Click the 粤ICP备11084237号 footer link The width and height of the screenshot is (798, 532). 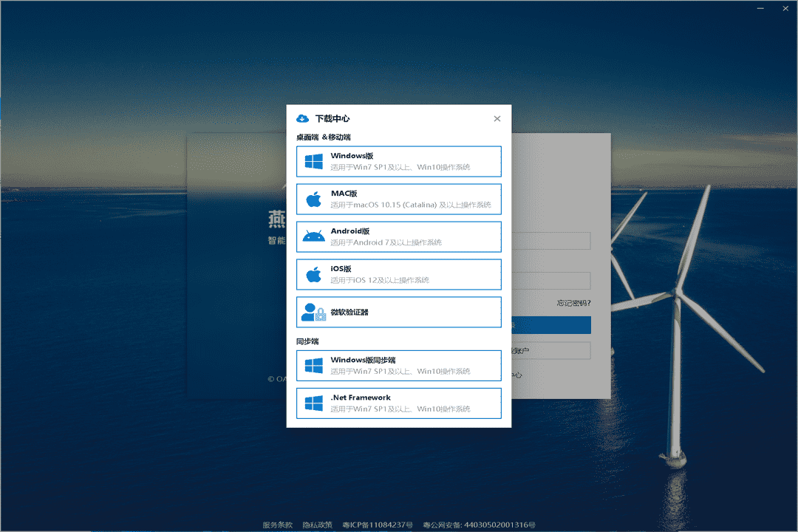click(378, 525)
